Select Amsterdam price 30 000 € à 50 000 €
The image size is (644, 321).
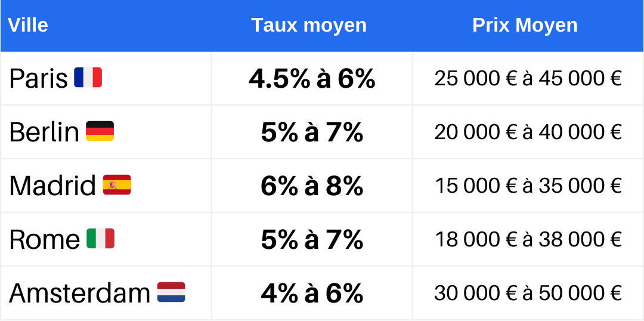click(528, 293)
